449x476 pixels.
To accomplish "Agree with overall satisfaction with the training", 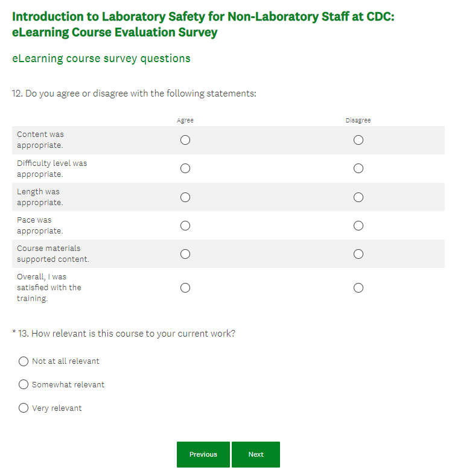I will (x=185, y=288).
